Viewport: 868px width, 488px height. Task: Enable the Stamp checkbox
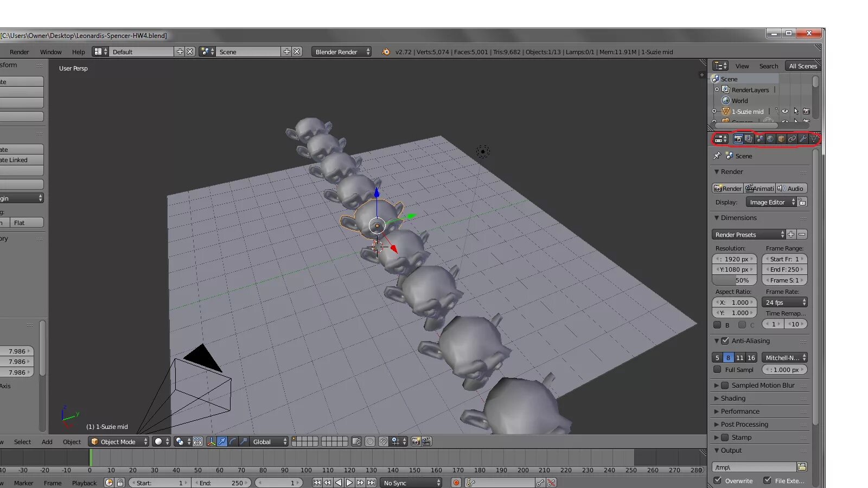point(725,438)
